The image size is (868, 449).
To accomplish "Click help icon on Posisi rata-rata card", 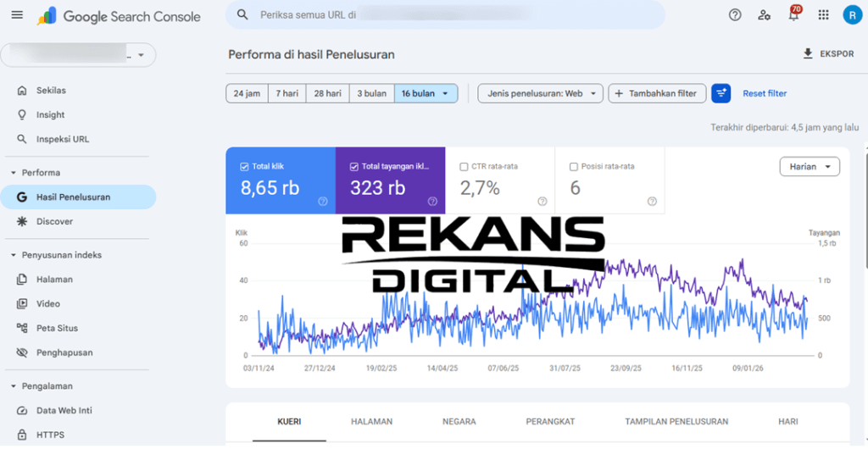I will click(x=652, y=202).
